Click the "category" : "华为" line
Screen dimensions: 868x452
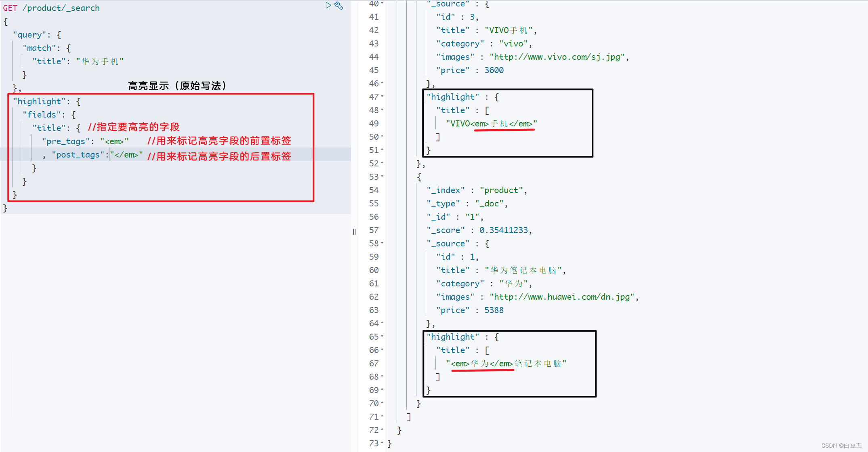(484, 284)
